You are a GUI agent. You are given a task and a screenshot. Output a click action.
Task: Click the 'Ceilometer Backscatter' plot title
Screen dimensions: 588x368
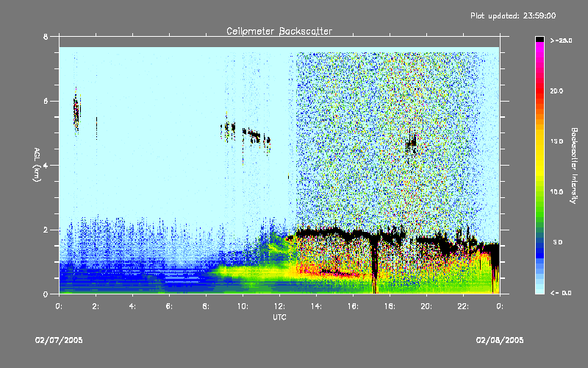point(279,31)
